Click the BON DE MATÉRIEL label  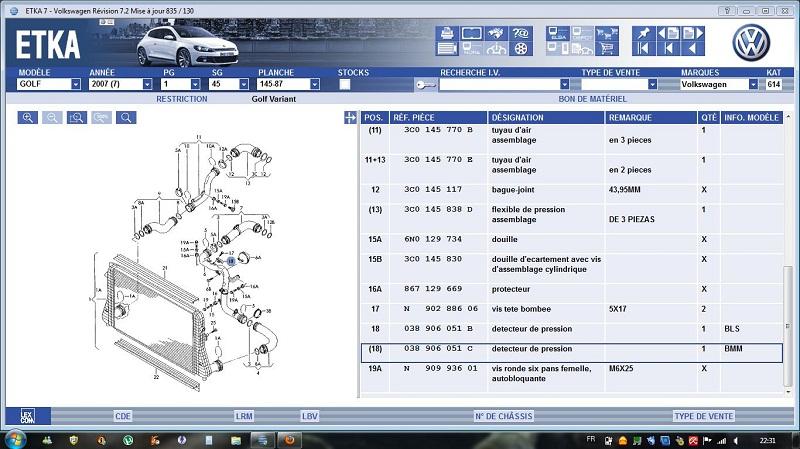592,99
